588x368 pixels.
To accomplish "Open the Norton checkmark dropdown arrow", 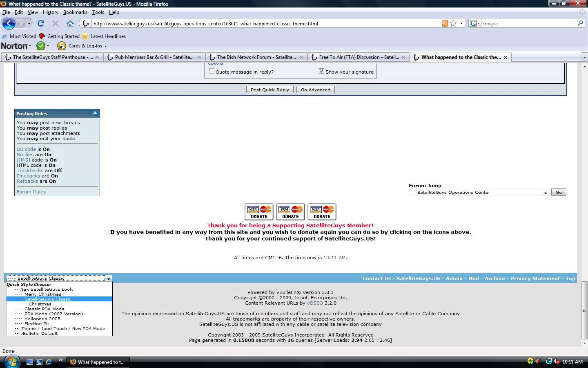I will 48,46.
